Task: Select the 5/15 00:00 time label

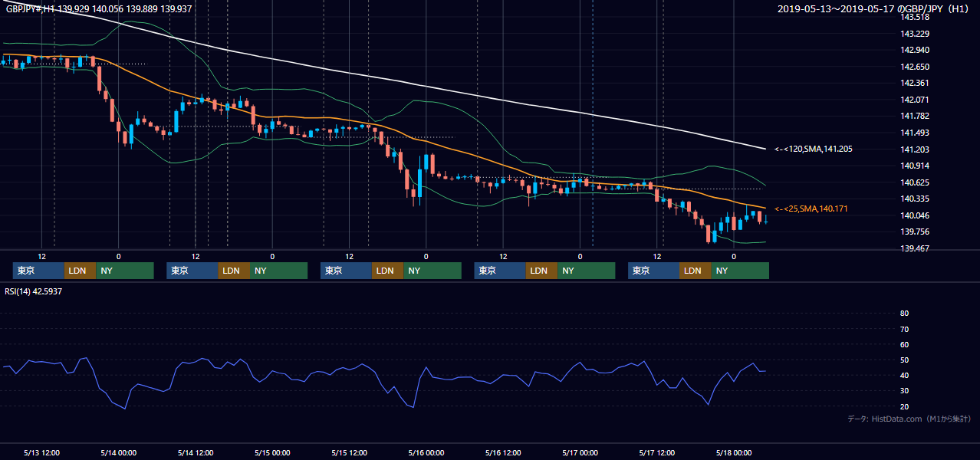Action: point(272,452)
